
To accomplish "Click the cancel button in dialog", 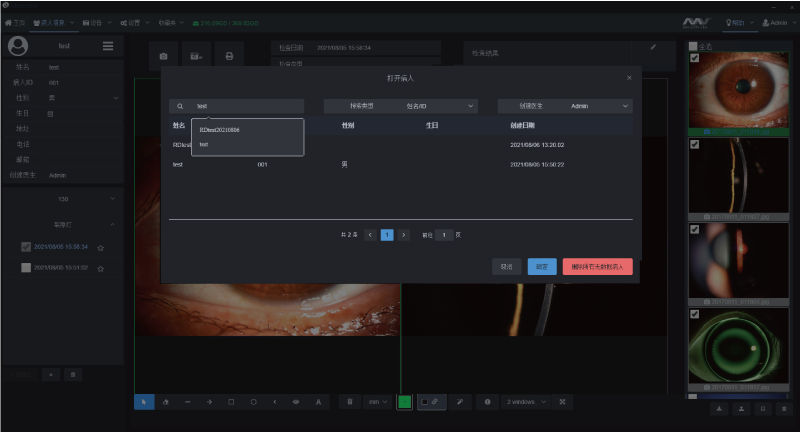I will pyautogui.click(x=506, y=267).
